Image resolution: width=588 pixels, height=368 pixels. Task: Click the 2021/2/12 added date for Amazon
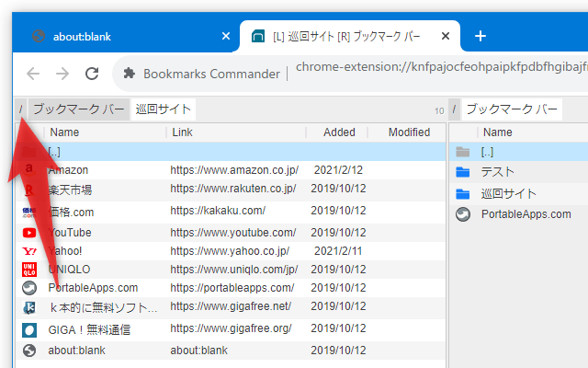tap(338, 169)
